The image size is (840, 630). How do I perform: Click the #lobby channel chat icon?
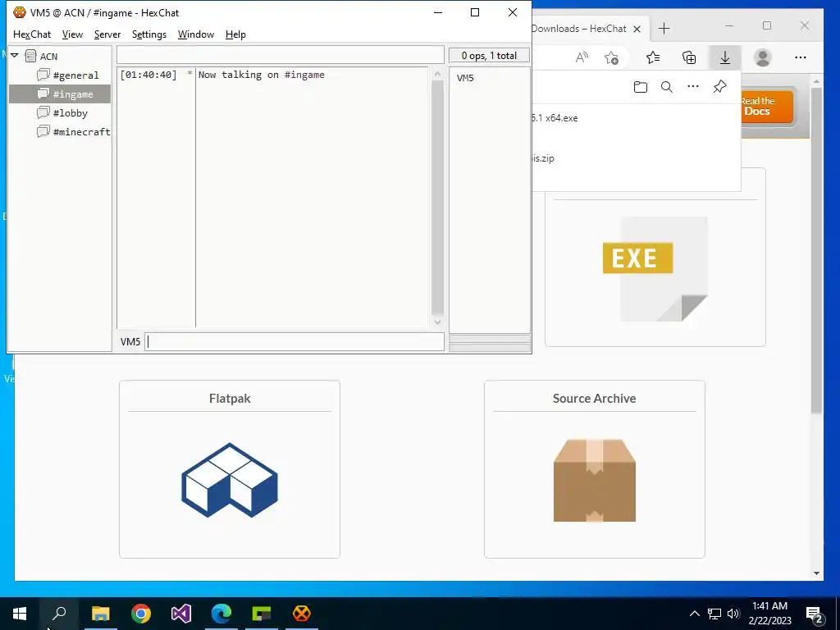click(43, 112)
